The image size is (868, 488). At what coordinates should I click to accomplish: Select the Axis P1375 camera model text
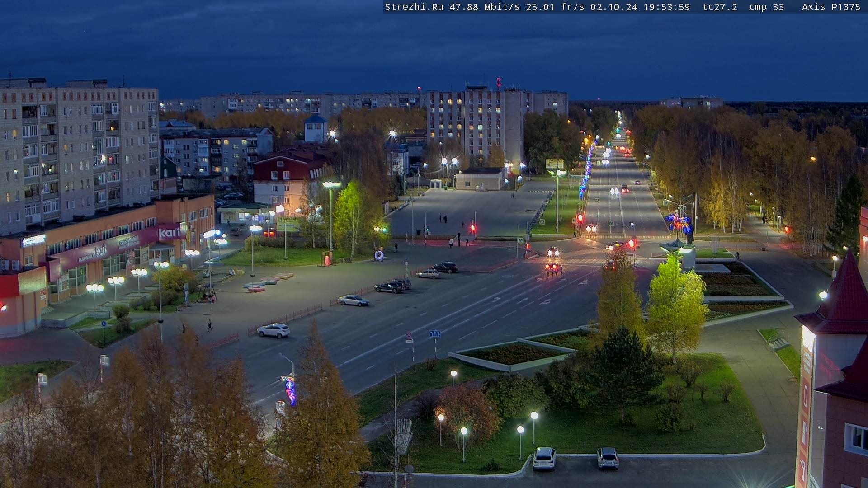click(831, 7)
